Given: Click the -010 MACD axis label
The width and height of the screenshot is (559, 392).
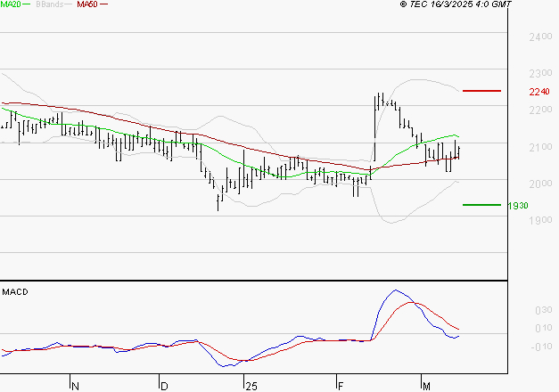Looking at the screenshot, I should tap(540, 347).
